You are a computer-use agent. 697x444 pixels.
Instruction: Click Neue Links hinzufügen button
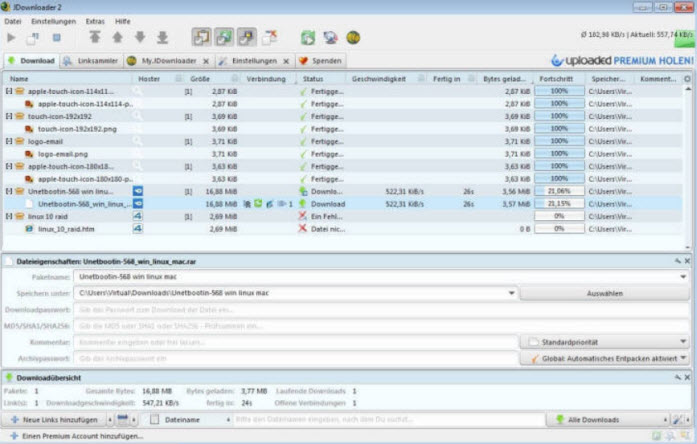click(x=54, y=420)
